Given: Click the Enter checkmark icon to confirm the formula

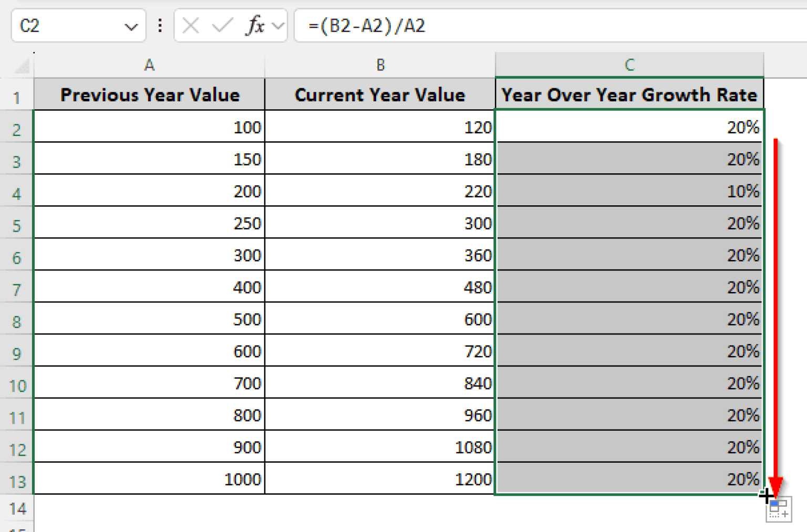Looking at the screenshot, I should (x=223, y=26).
